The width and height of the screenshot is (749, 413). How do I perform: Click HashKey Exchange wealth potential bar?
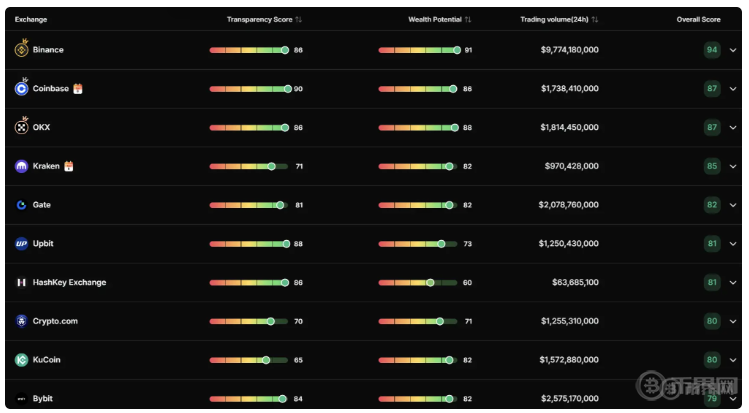[418, 283]
